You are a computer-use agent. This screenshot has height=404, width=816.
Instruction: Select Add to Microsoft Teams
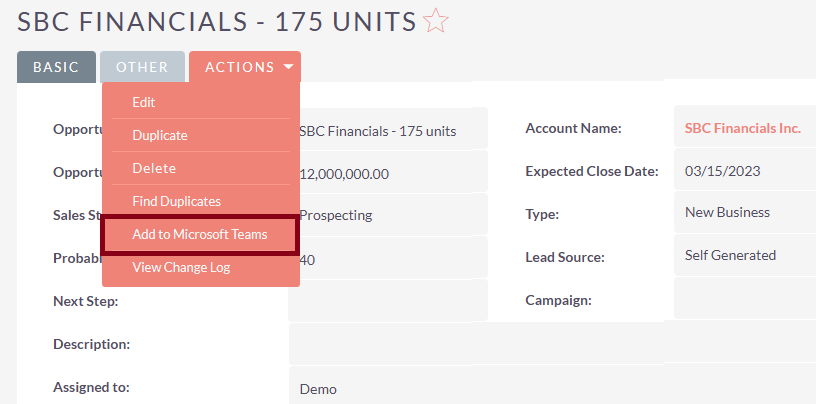pos(200,234)
